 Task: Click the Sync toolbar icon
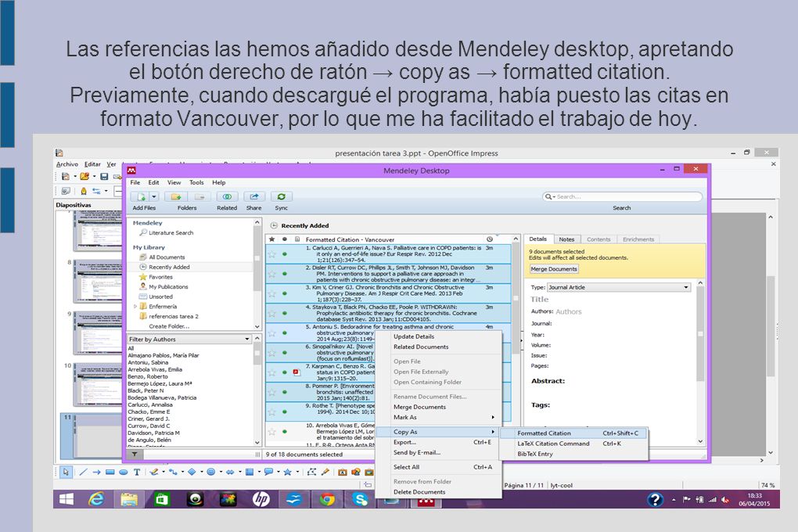tap(281, 196)
